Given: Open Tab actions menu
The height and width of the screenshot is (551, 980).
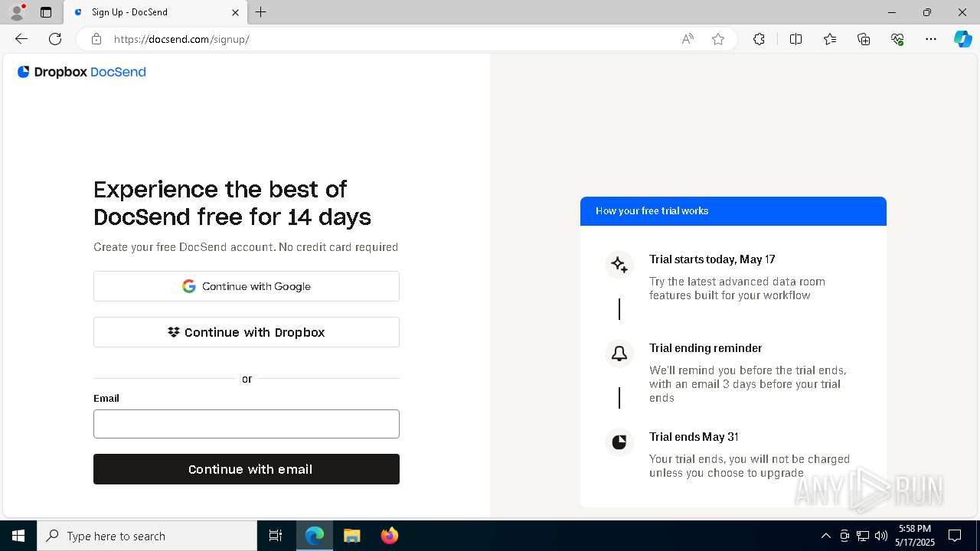Looking at the screenshot, I should [46, 12].
